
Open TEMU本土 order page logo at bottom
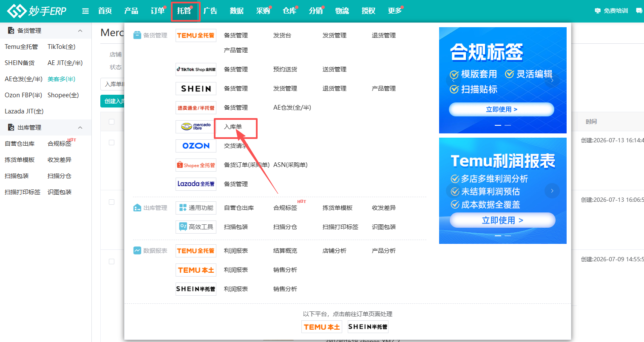click(322, 327)
